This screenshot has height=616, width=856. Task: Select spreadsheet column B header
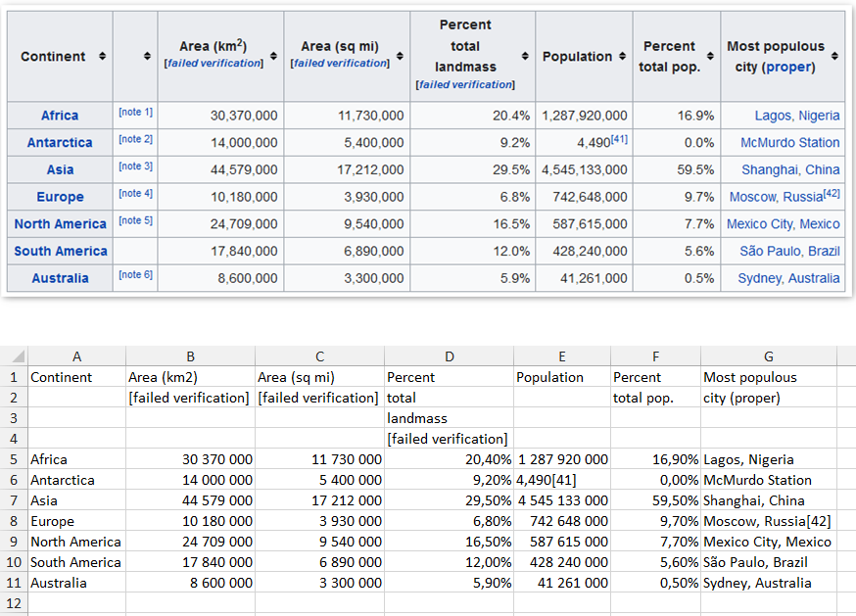point(191,356)
